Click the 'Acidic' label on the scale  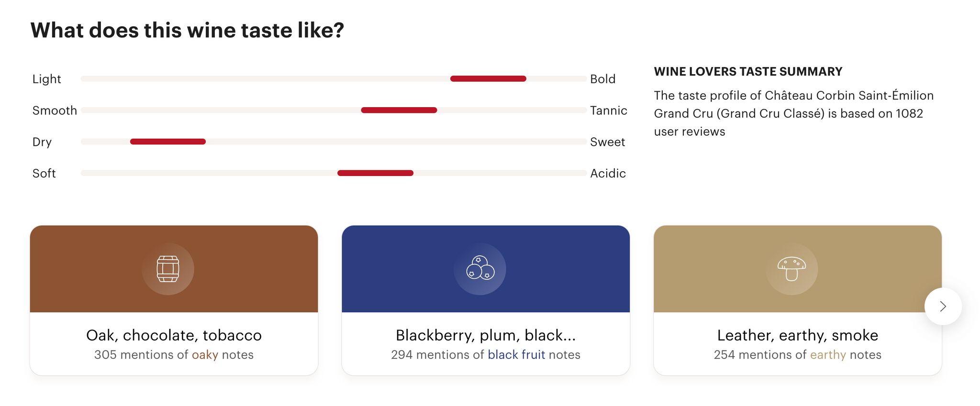(608, 173)
